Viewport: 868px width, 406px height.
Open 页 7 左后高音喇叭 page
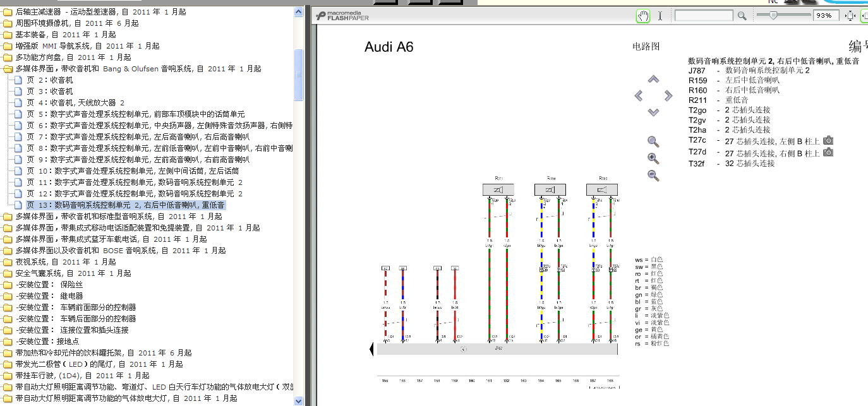[x=138, y=137]
